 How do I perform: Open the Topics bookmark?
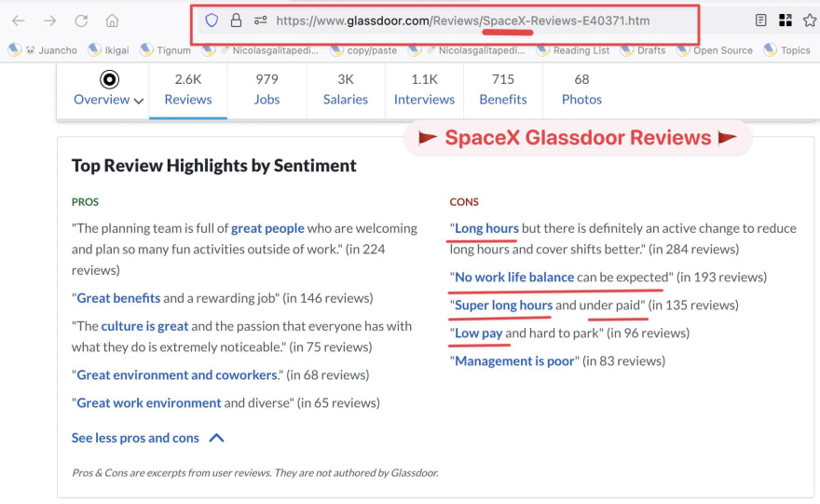(787, 50)
